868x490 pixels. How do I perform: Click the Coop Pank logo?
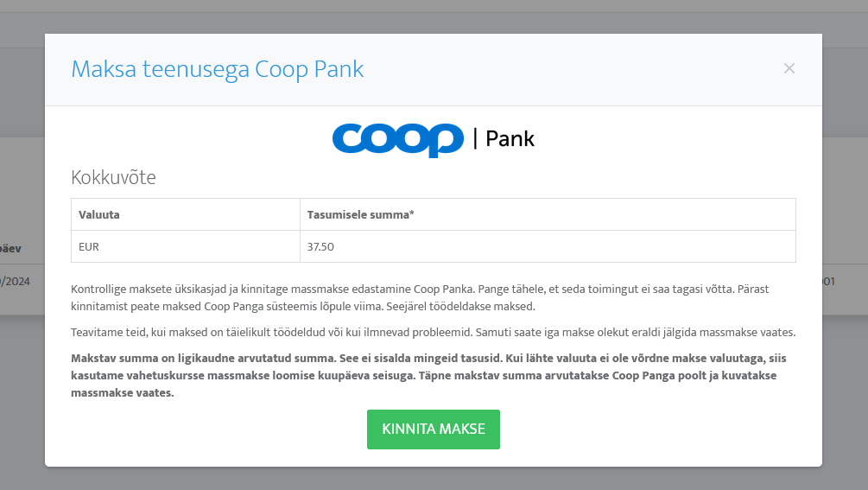click(x=434, y=140)
